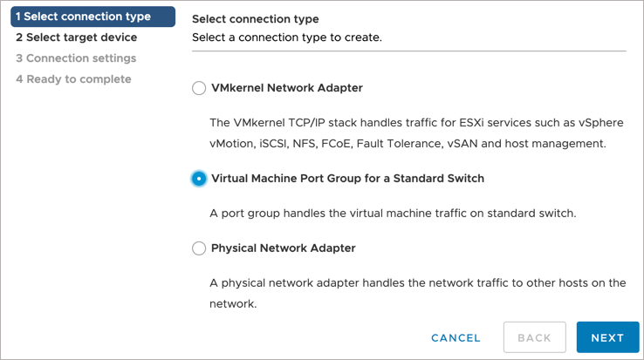Go to step 1 Select connection type
Viewport: 644px width, 360px height.
(84, 17)
